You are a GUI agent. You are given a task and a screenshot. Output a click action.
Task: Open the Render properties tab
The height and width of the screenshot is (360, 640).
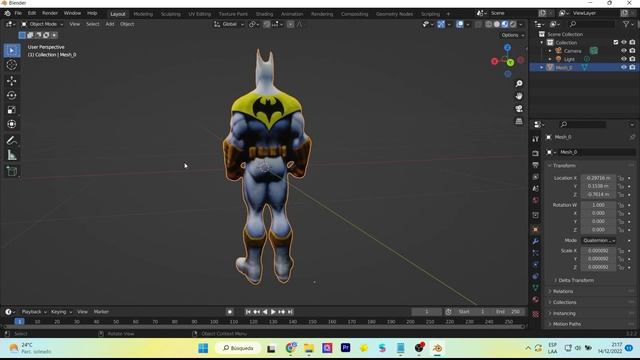(x=536, y=153)
